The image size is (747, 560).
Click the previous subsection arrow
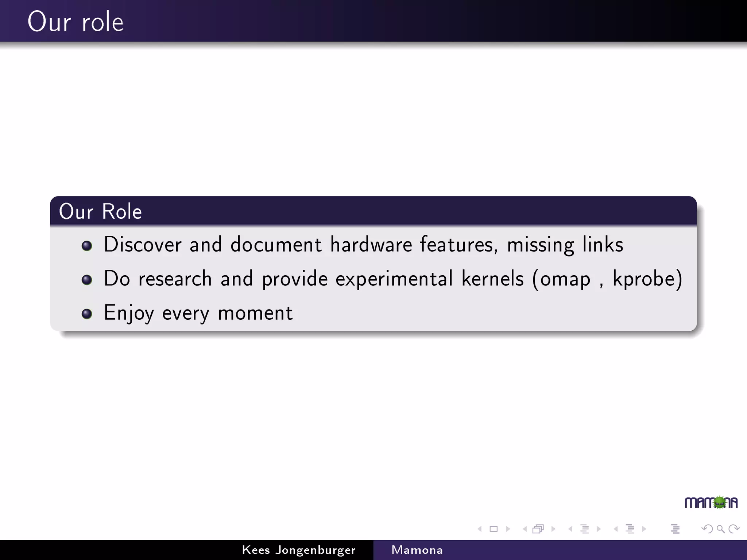click(x=570, y=529)
